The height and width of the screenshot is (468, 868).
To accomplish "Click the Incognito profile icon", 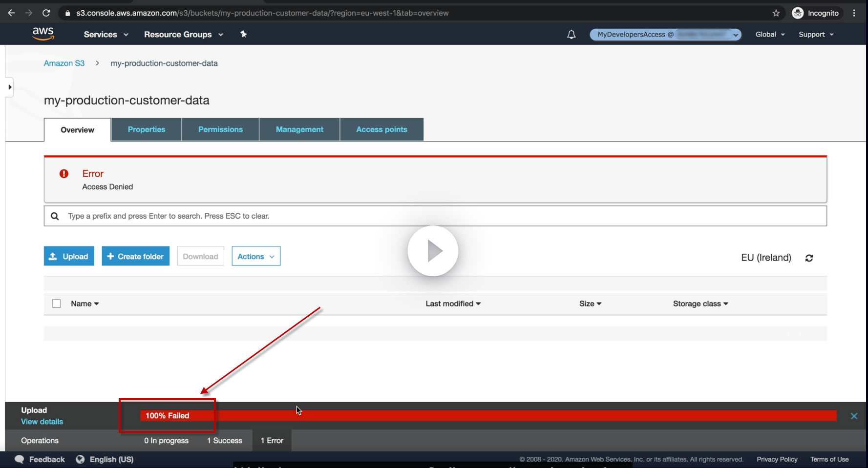I will coord(798,13).
